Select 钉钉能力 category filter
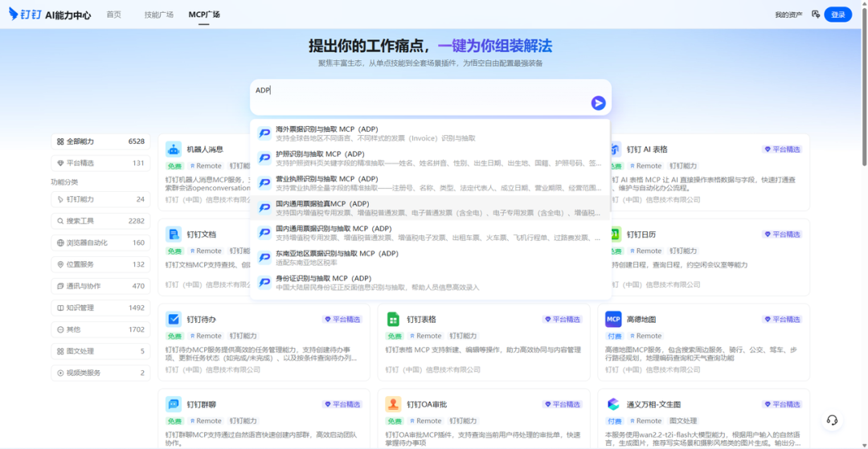 pos(100,199)
